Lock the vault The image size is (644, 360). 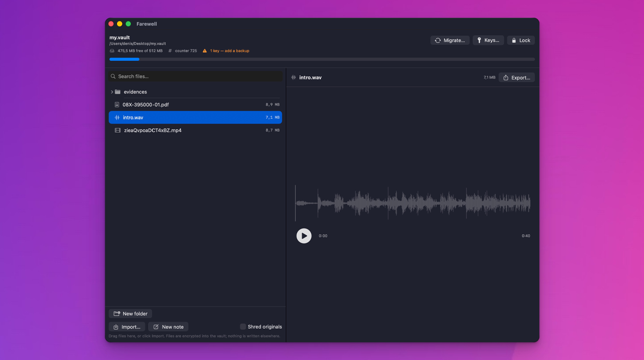coord(521,40)
